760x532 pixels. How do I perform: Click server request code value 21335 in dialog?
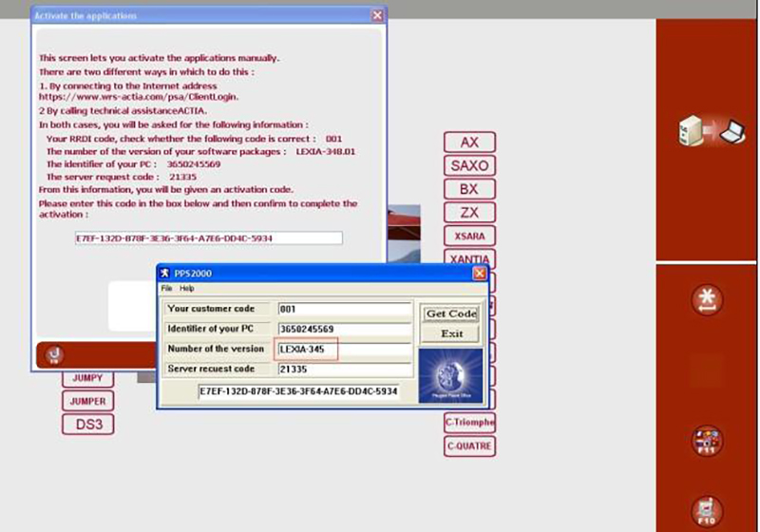tap(182, 177)
